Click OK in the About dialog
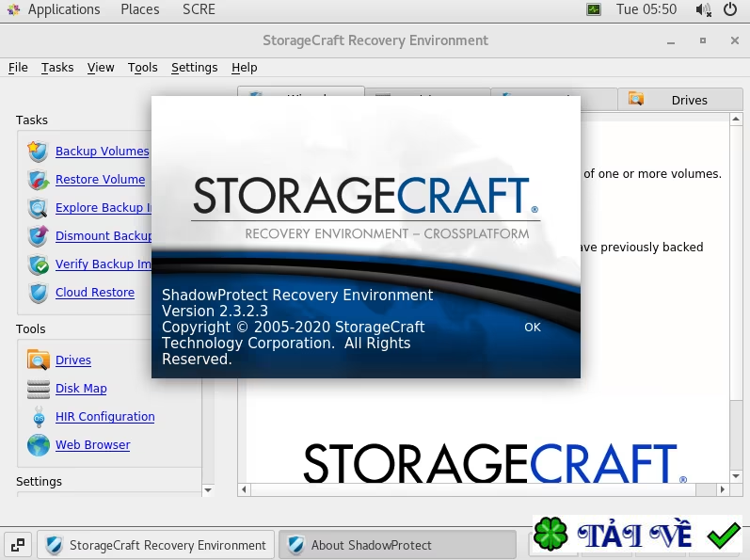The width and height of the screenshot is (750, 560). [533, 328]
